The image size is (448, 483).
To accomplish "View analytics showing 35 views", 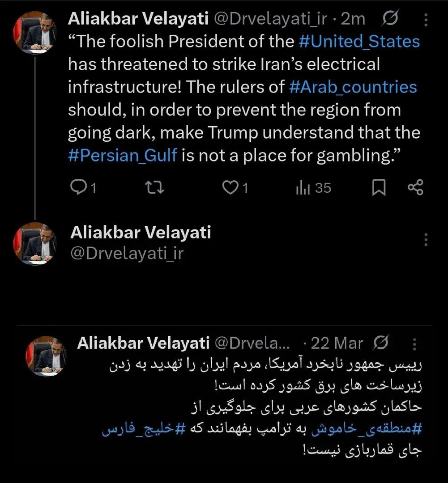I will [x=313, y=188].
